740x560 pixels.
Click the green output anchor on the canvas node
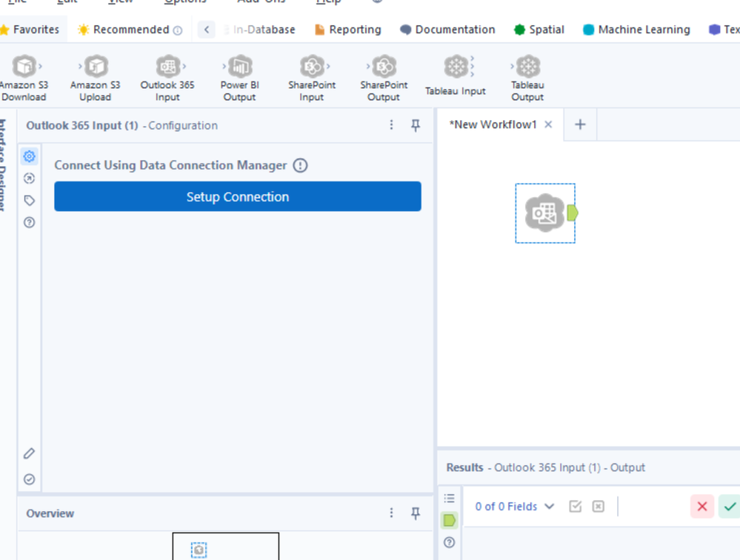click(573, 213)
